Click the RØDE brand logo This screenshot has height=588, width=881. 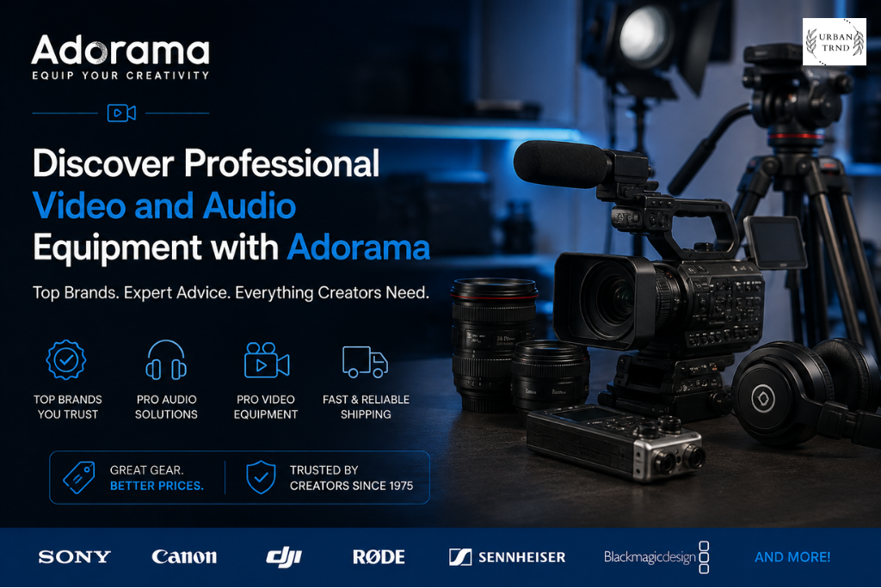379,557
